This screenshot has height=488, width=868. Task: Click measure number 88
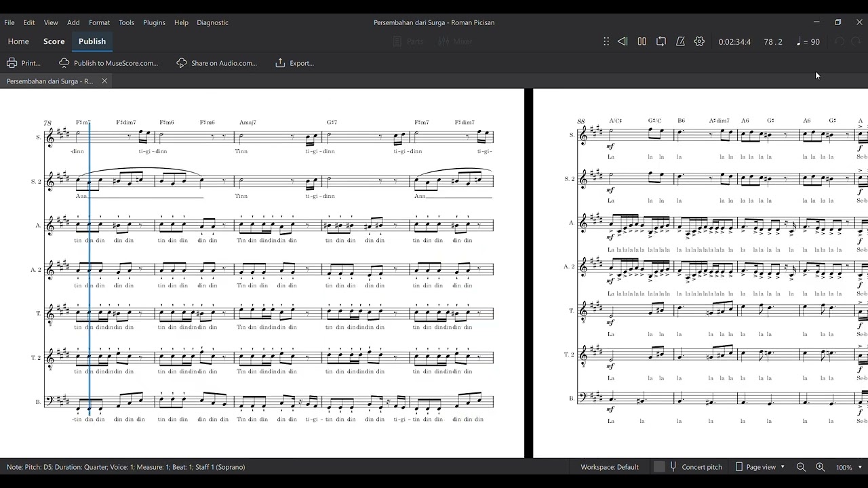click(x=581, y=121)
